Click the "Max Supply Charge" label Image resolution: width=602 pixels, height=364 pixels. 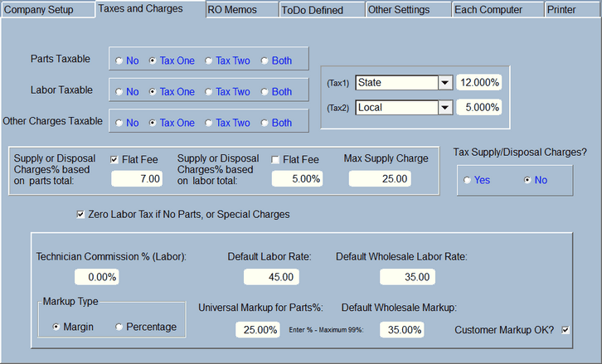coord(386,158)
